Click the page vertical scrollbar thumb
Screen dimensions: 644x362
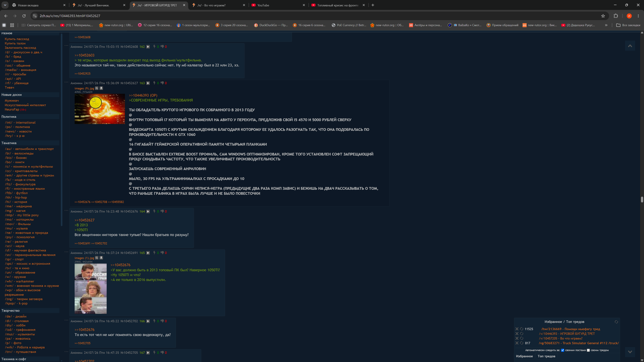(642, 199)
